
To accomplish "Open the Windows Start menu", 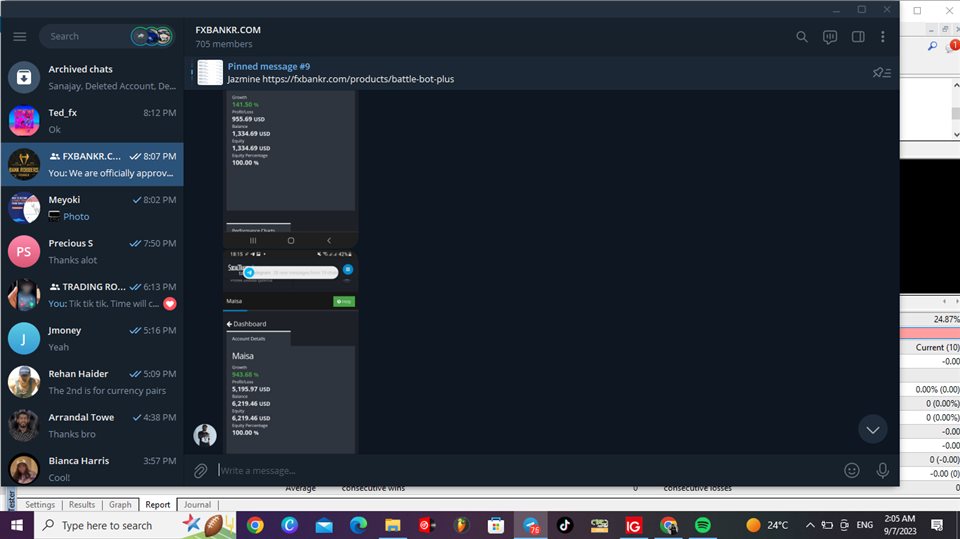I will [x=17, y=525].
